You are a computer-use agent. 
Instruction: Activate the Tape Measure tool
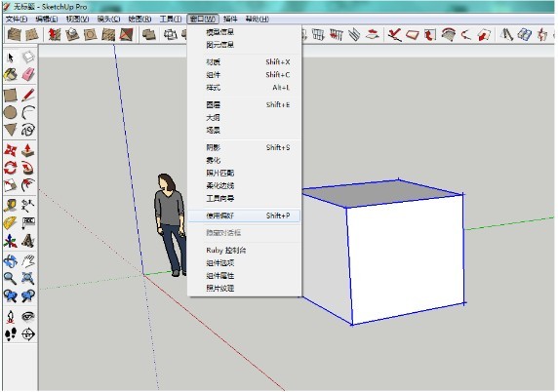coord(11,205)
